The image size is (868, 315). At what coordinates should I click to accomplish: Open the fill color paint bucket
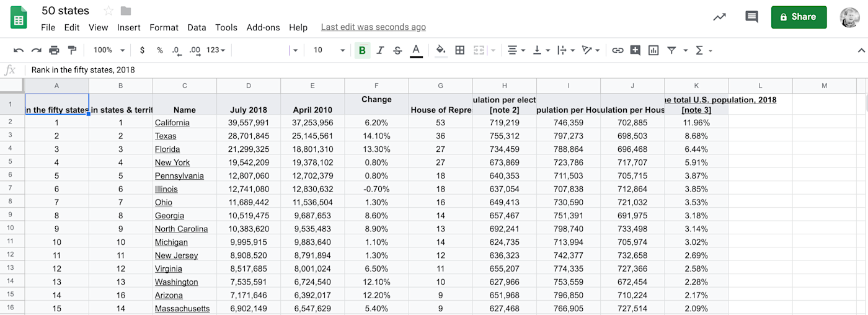coord(440,50)
